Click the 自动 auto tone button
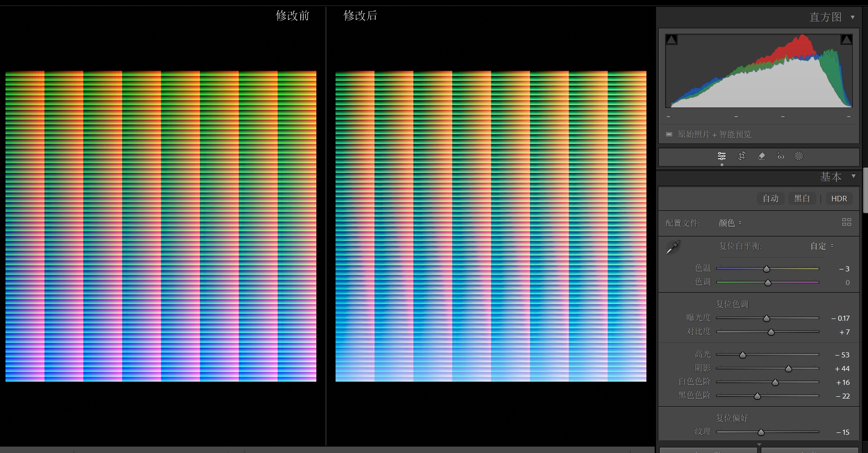 [770, 199]
